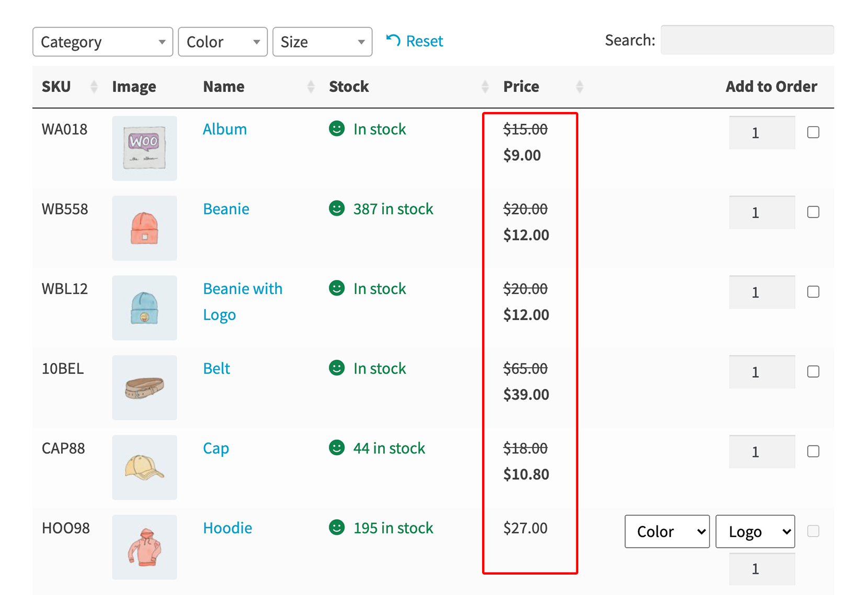This screenshot has height=595, width=868.
Task: Open the Belt product link
Action: click(216, 368)
